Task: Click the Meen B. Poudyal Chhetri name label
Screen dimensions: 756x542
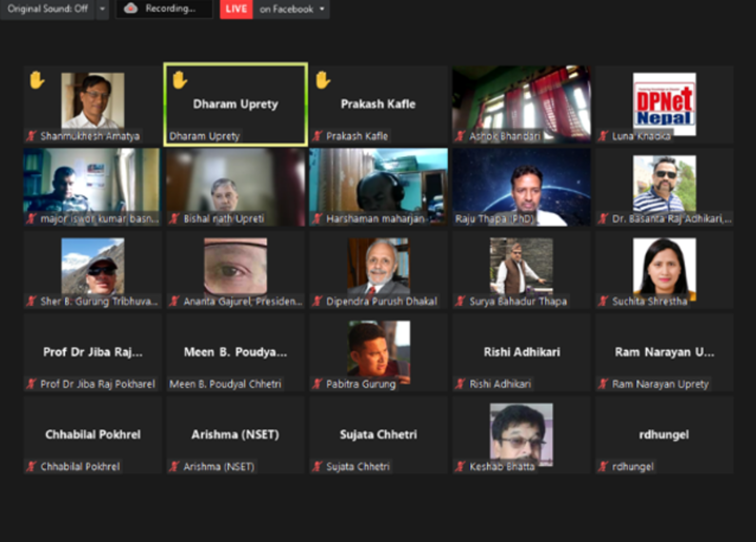Action: tap(225, 384)
